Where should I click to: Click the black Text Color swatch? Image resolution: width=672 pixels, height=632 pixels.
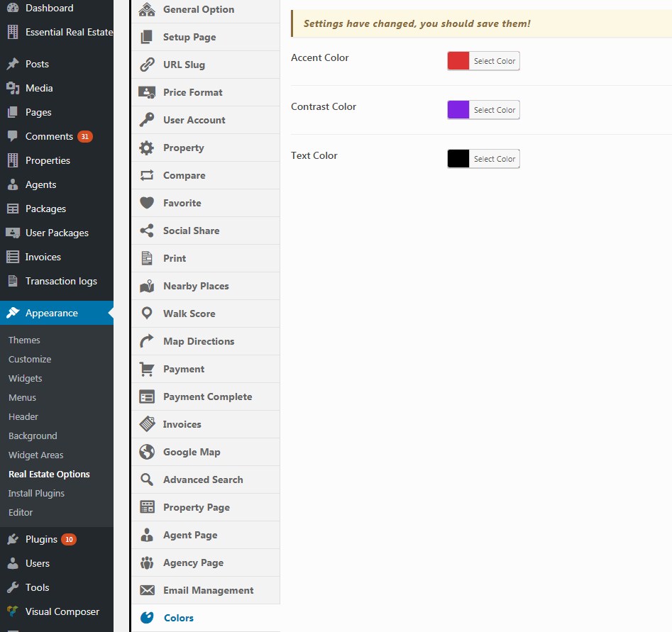point(458,159)
